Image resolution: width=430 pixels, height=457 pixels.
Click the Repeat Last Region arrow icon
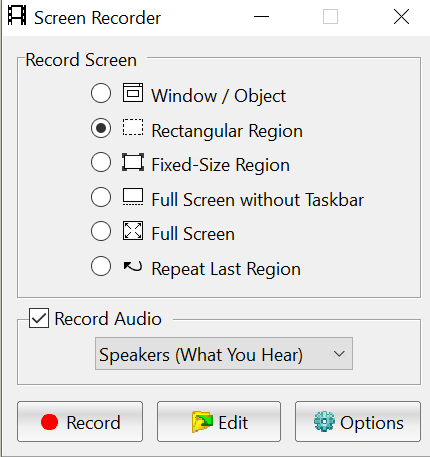[133, 266]
